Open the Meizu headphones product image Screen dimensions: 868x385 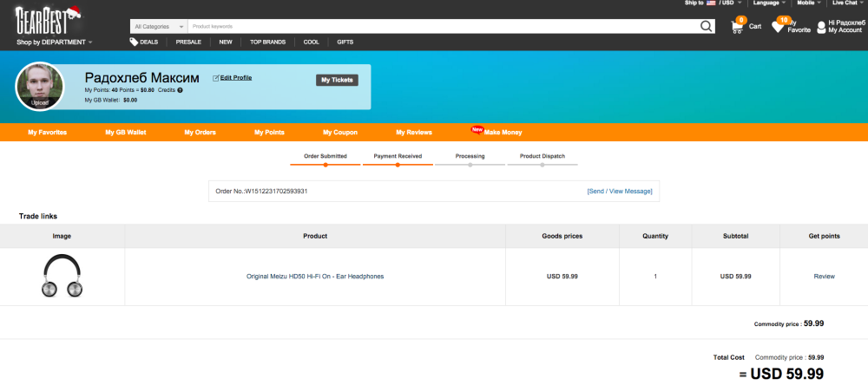point(62,276)
